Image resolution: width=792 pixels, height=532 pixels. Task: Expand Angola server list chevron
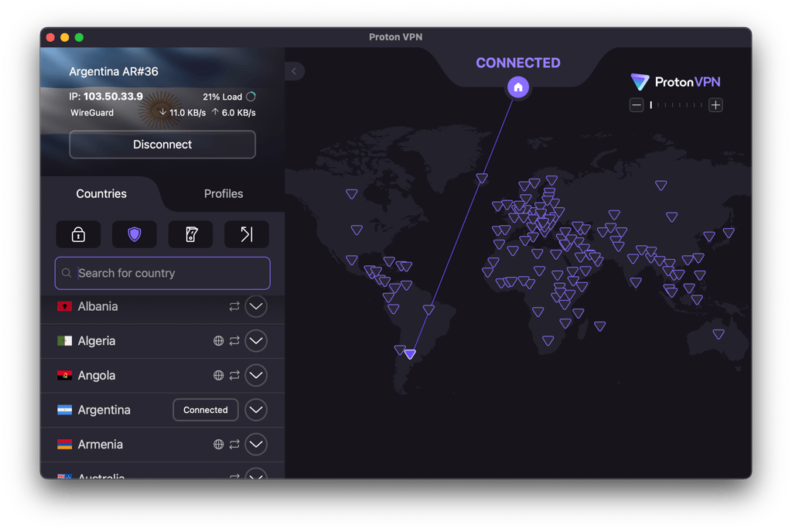point(256,375)
